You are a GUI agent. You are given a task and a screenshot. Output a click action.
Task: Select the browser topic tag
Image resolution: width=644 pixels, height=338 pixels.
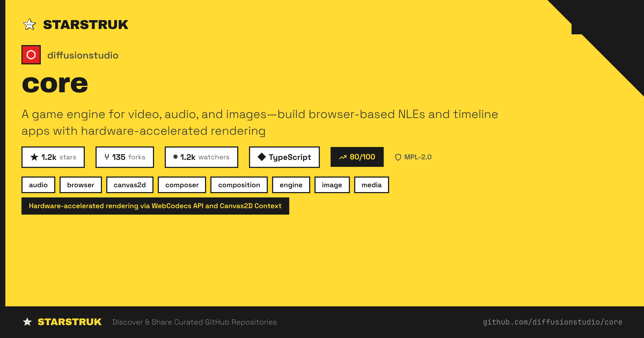point(81,185)
